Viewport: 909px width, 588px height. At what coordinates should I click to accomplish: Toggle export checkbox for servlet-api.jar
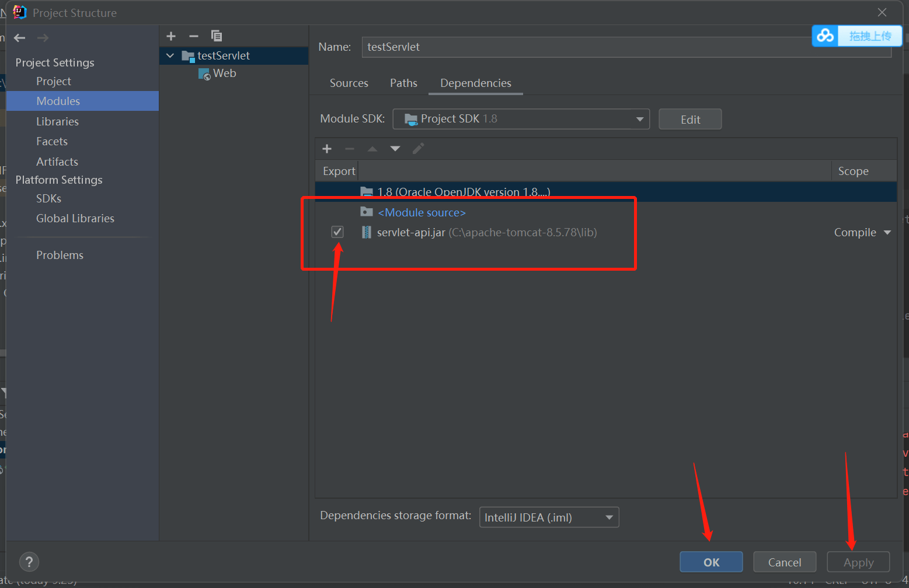pos(337,232)
